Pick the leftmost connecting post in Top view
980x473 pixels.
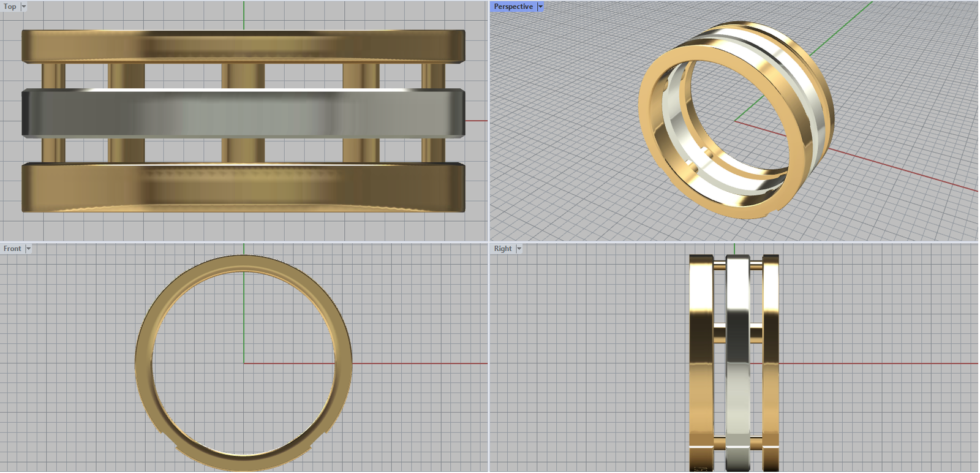point(53,77)
